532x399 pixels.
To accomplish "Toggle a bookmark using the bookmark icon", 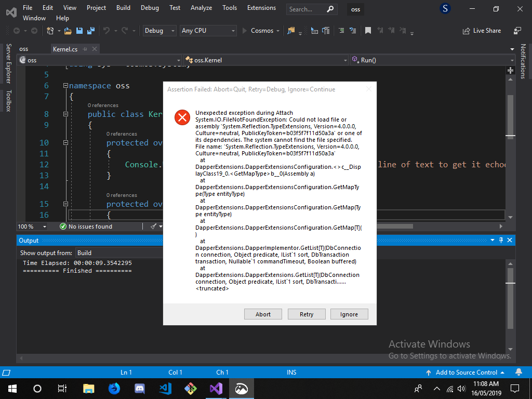I will (368, 30).
